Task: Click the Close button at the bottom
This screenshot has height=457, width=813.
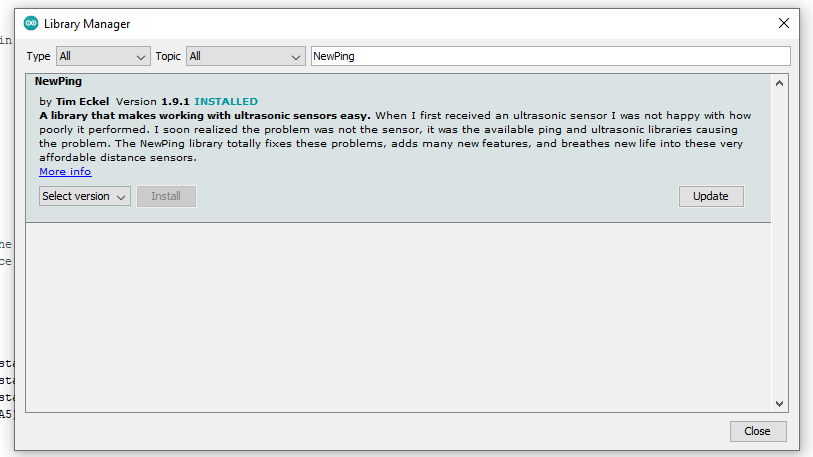Action: pos(757,431)
